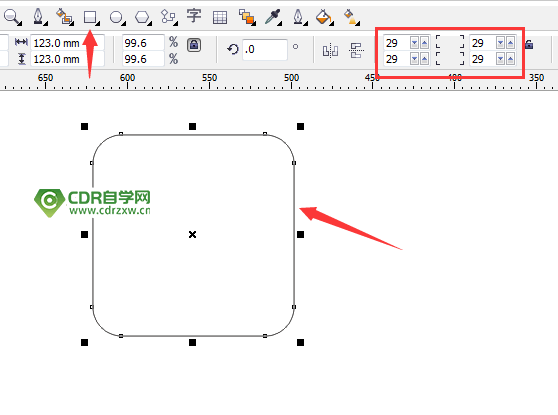Click the horizontal ruler at the 550 mark

coord(209,78)
